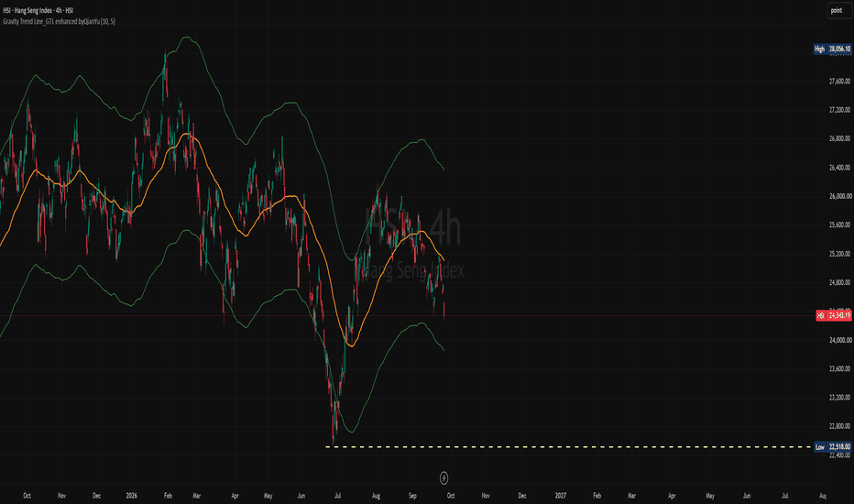
Task: Click the yellow dashed low-price line
Action: click(x=569, y=447)
